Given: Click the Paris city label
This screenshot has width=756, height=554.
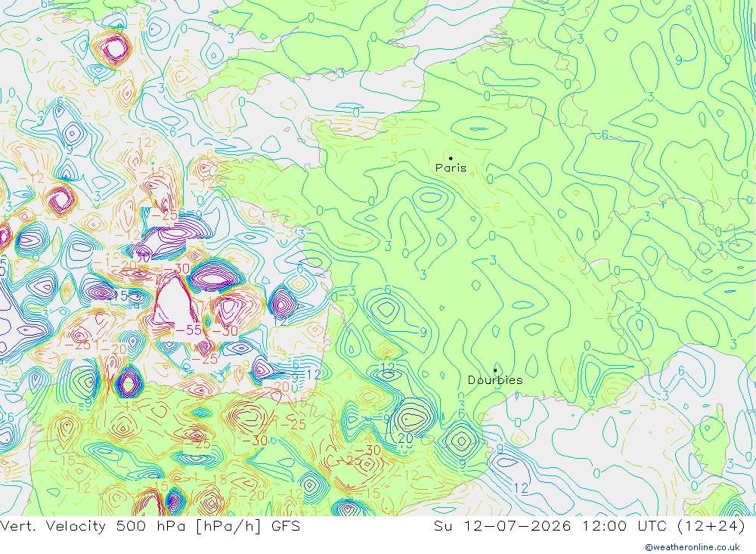Looking at the screenshot, I should click(451, 168).
